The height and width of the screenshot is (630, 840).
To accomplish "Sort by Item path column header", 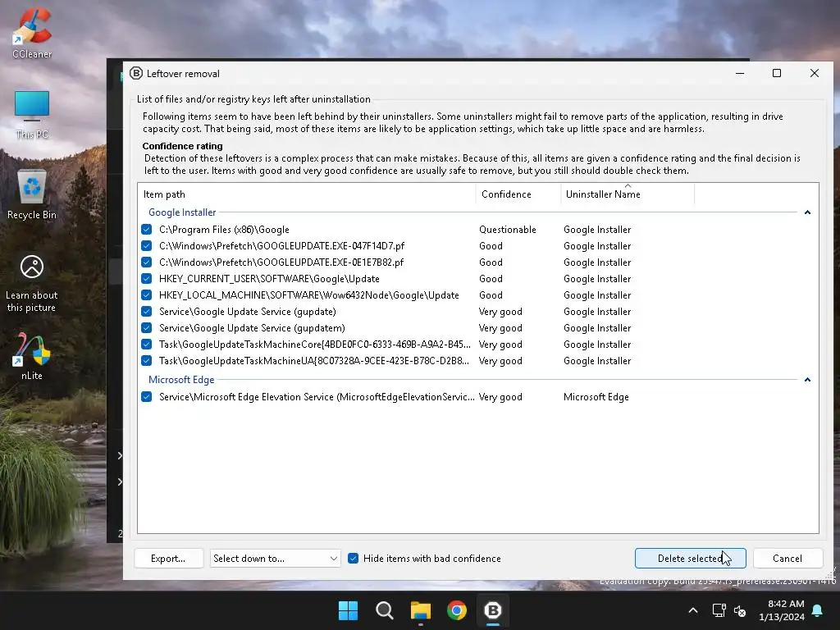I will pyautogui.click(x=307, y=194).
